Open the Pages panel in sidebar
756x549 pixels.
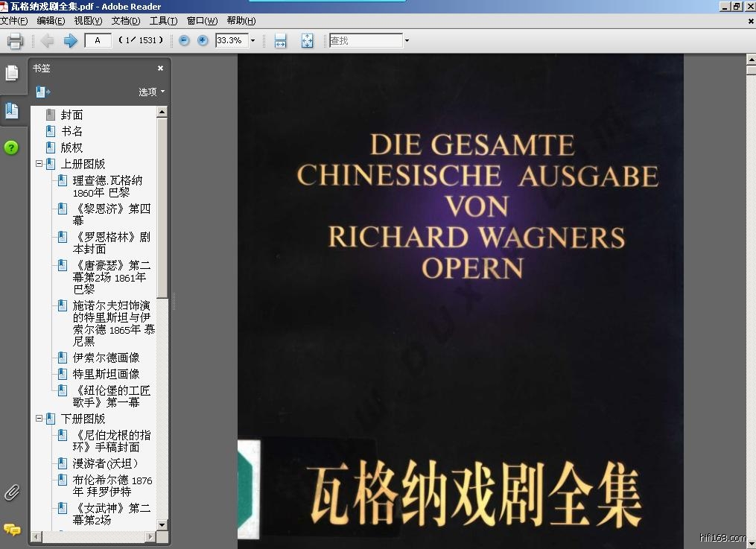pyautogui.click(x=12, y=73)
